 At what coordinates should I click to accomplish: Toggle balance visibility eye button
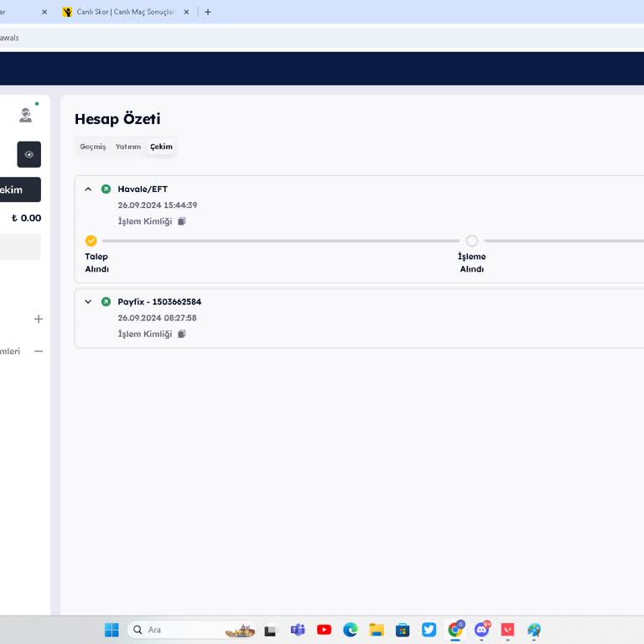click(29, 154)
